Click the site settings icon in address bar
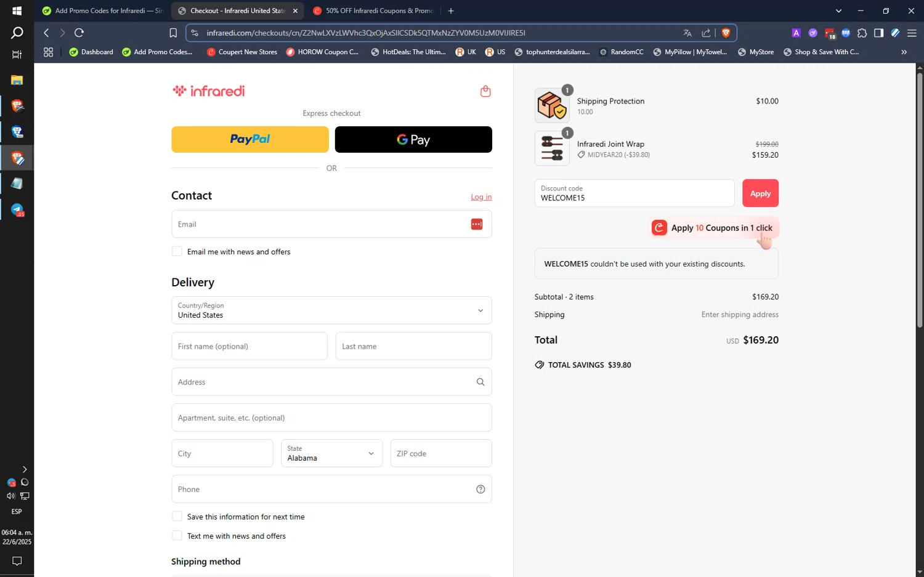Screen dimensions: 924x577 pos(195,33)
